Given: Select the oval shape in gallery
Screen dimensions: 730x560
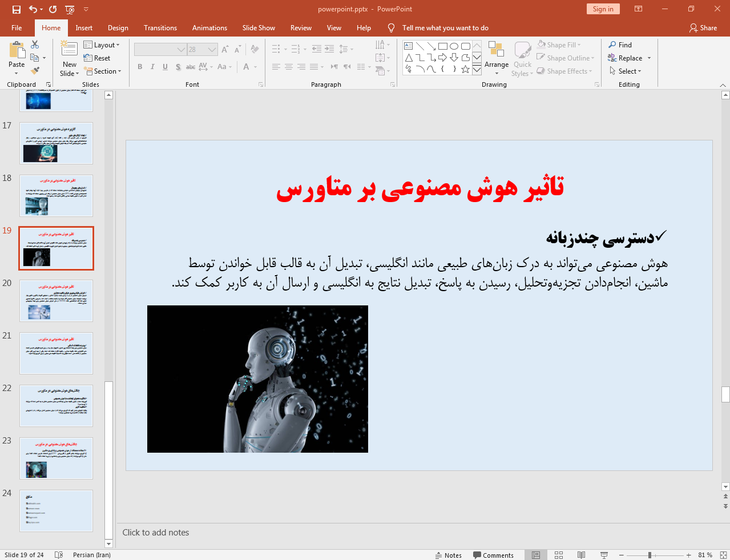Looking at the screenshot, I should 454,46.
